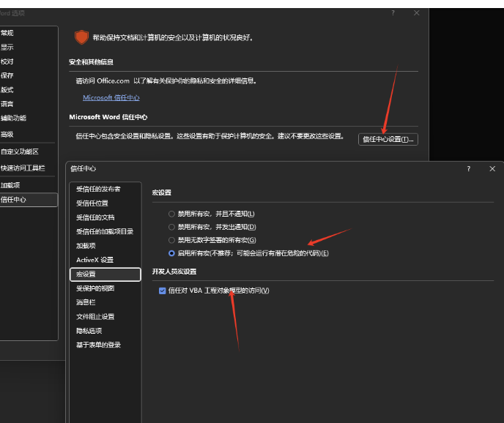Open 信任中心设置 button
The width and height of the screenshot is (504, 423).
(388, 139)
